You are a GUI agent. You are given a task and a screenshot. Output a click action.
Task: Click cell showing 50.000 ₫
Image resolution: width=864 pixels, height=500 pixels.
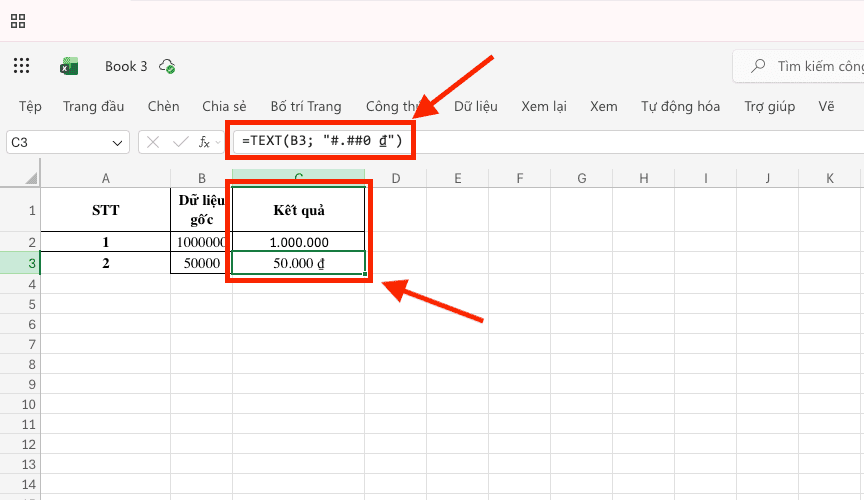(299, 263)
